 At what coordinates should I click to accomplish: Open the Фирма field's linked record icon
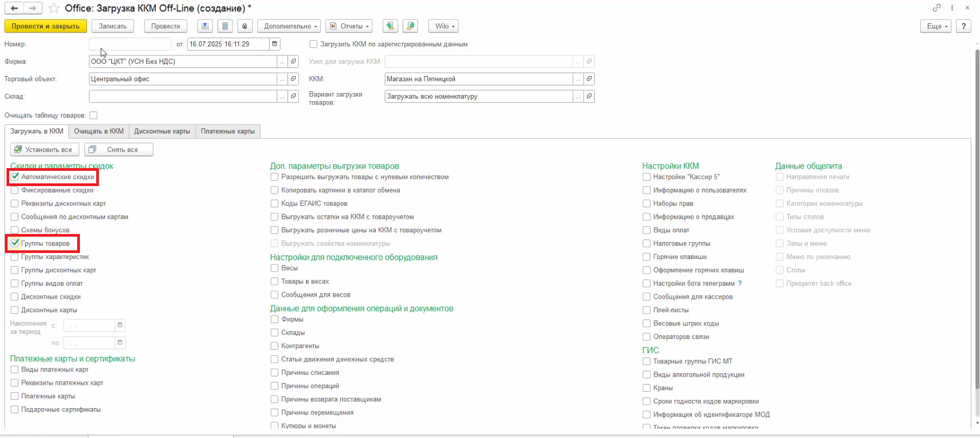[x=294, y=61]
